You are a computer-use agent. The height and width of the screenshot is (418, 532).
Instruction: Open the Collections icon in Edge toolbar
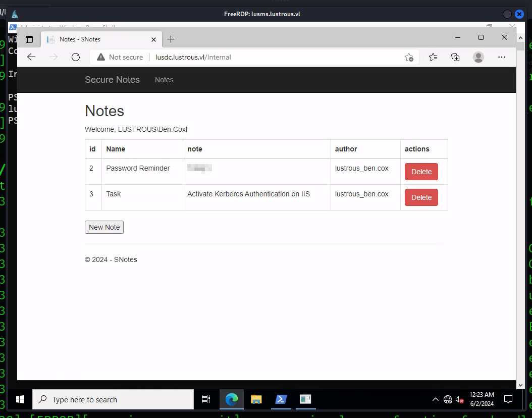tap(455, 57)
